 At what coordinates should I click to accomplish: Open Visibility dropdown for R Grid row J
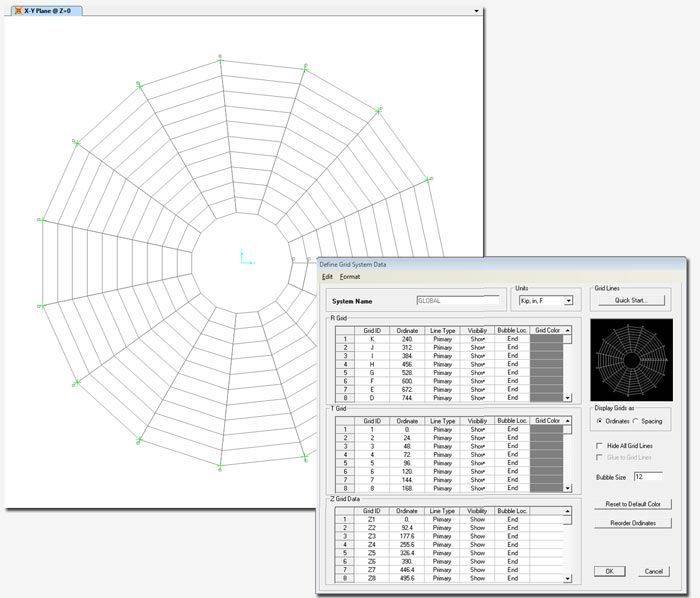pos(477,347)
